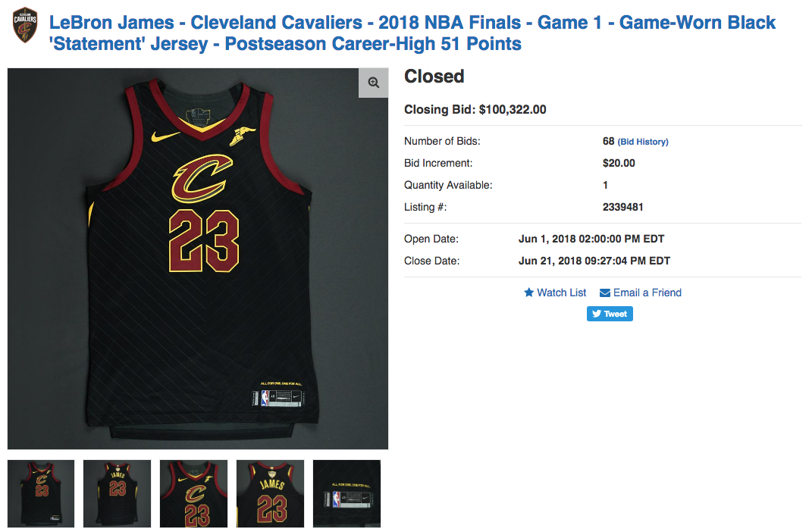Click the Twitter bird icon on Tweet button
The image size is (809, 532).
(x=597, y=314)
